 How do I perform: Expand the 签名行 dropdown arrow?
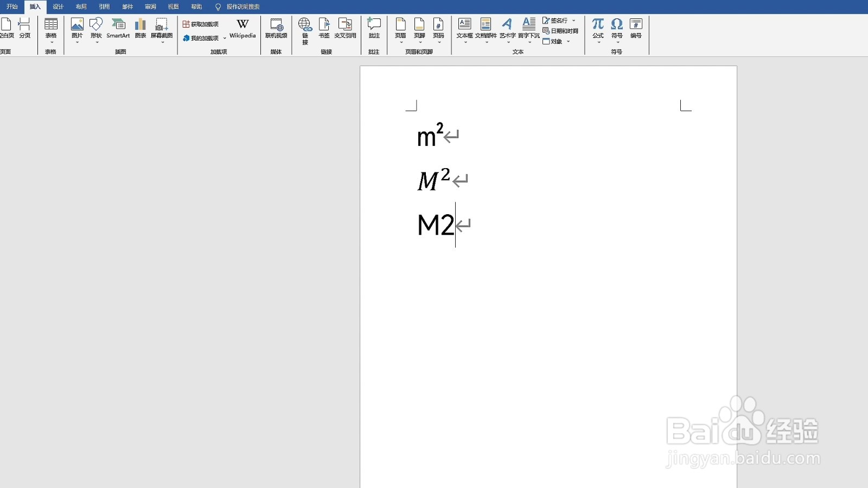[574, 21]
